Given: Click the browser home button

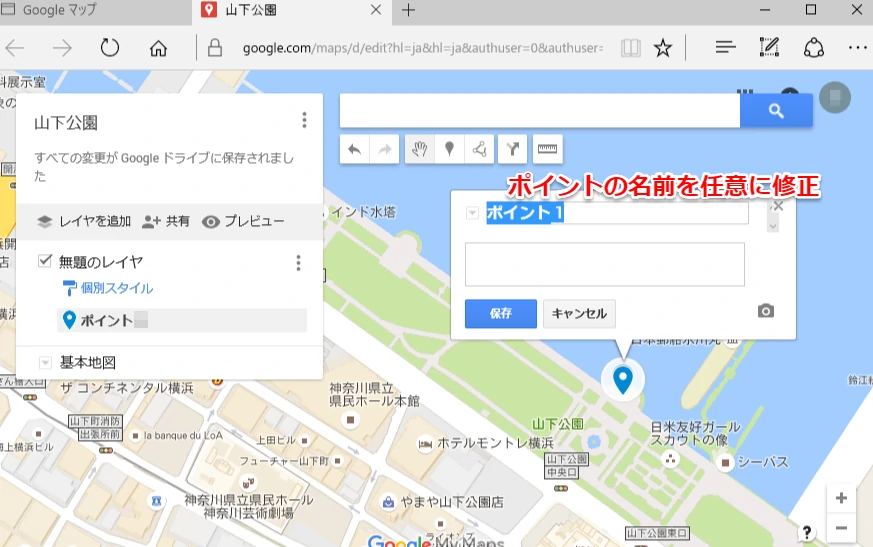Looking at the screenshot, I should [x=158, y=48].
